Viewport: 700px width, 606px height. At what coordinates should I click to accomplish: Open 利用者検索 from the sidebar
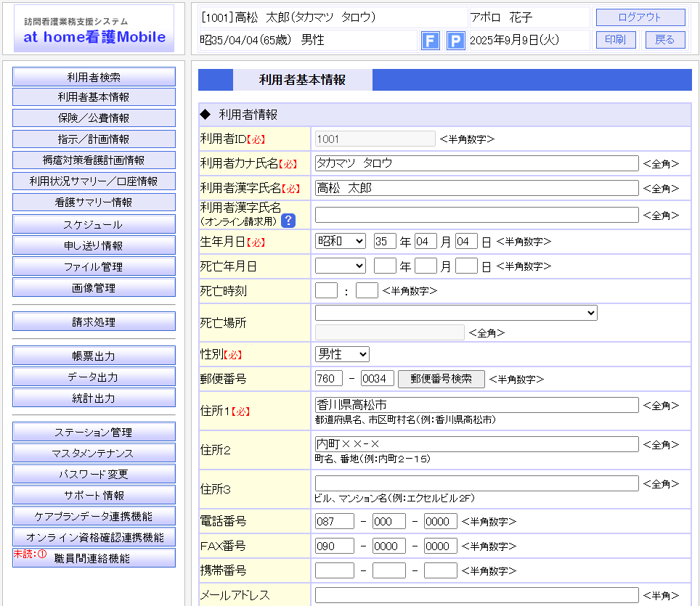point(94,77)
